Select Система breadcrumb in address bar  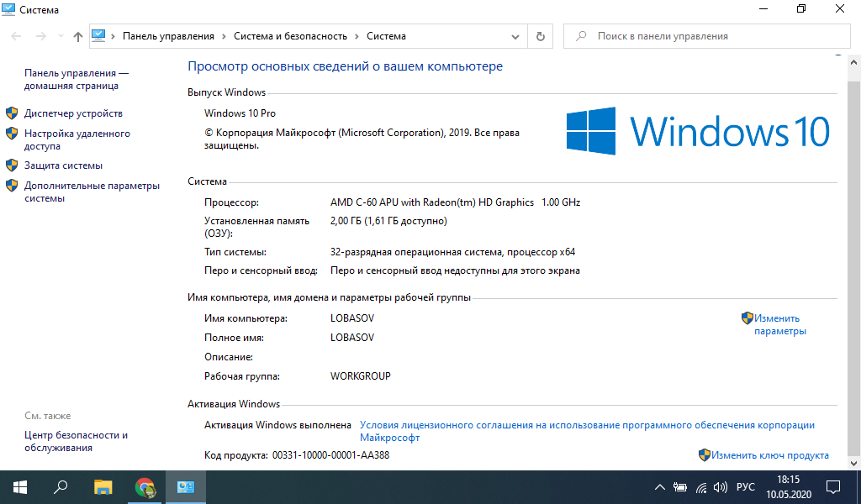(x=387, y=36)
